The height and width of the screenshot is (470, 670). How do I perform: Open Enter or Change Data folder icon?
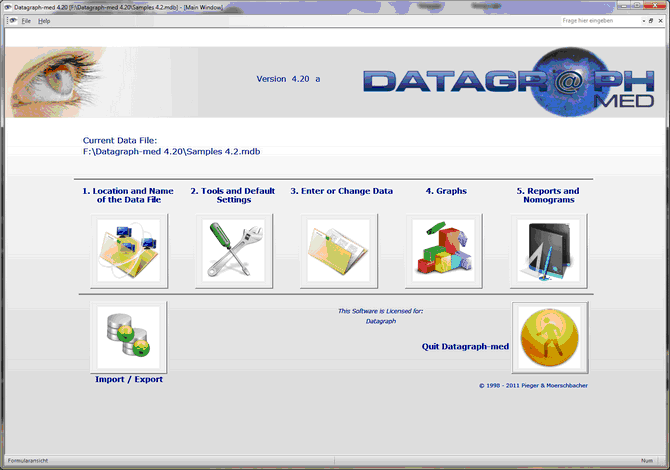pos(339,251)
